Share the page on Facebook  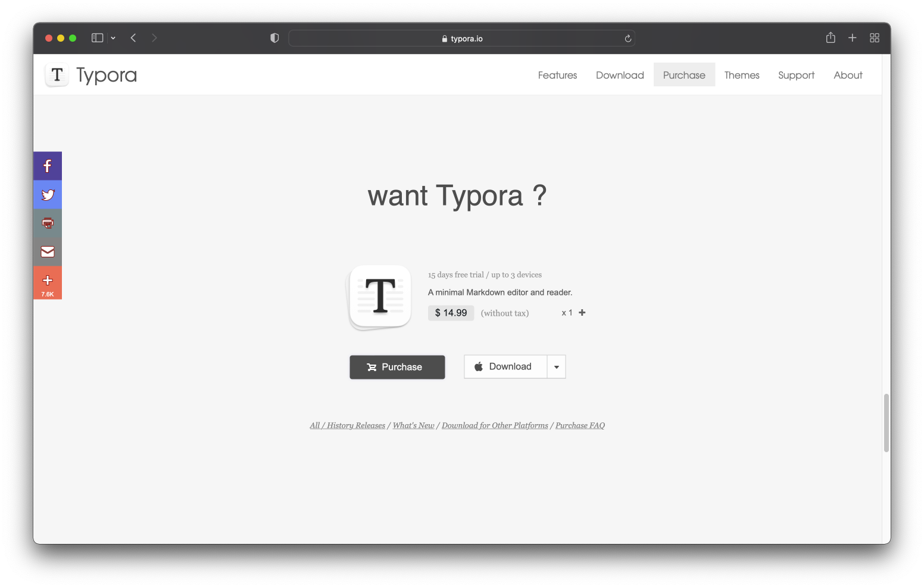point(48,166)
